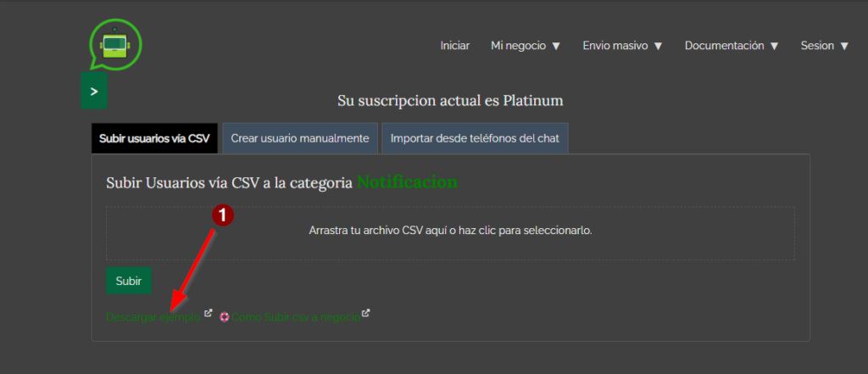Open Importar desde teléfonos del chat tab
Screen dimensions: 868x374
pos(475,138)
